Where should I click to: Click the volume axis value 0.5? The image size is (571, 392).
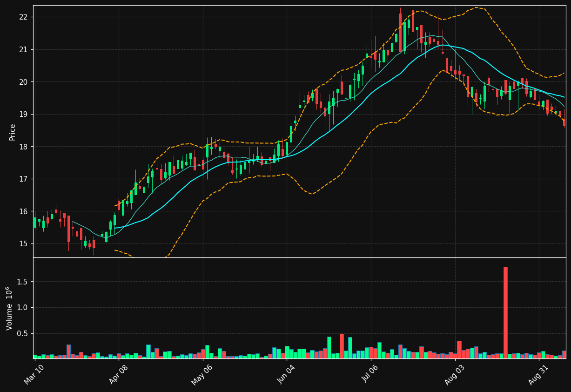tap(23, 334)
